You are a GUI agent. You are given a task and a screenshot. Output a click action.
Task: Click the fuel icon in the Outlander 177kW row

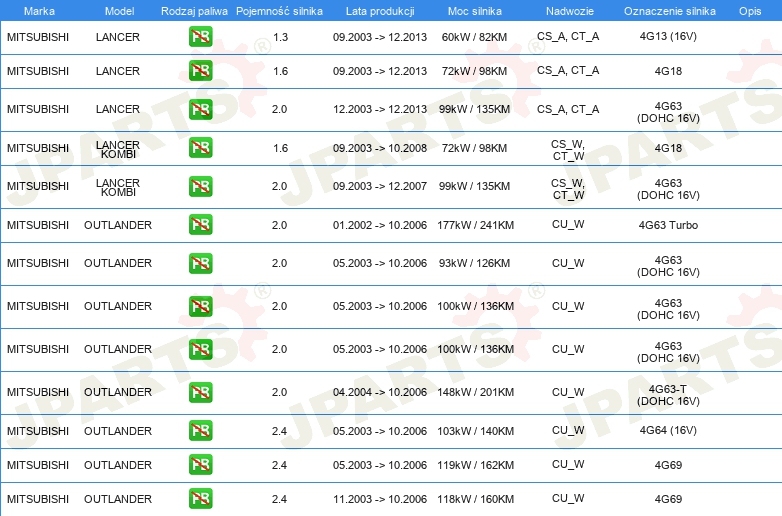click(200, 224)
